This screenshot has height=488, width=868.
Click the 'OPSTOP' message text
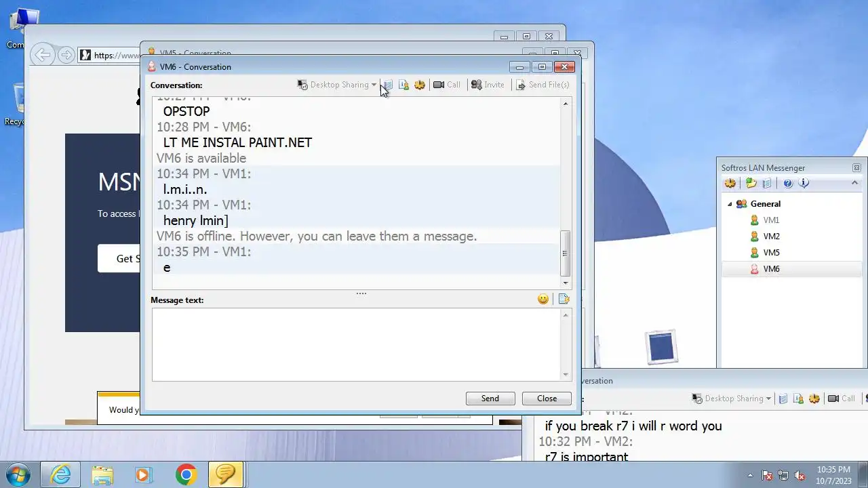coord(186,111)
